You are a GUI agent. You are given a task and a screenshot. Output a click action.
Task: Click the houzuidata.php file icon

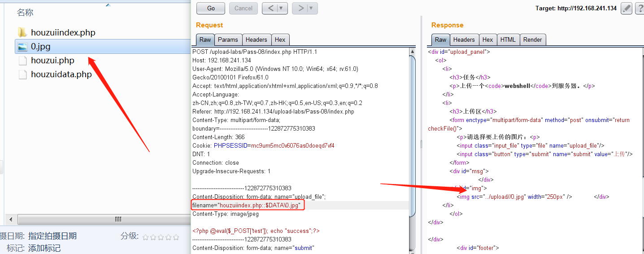coord(22,74)
